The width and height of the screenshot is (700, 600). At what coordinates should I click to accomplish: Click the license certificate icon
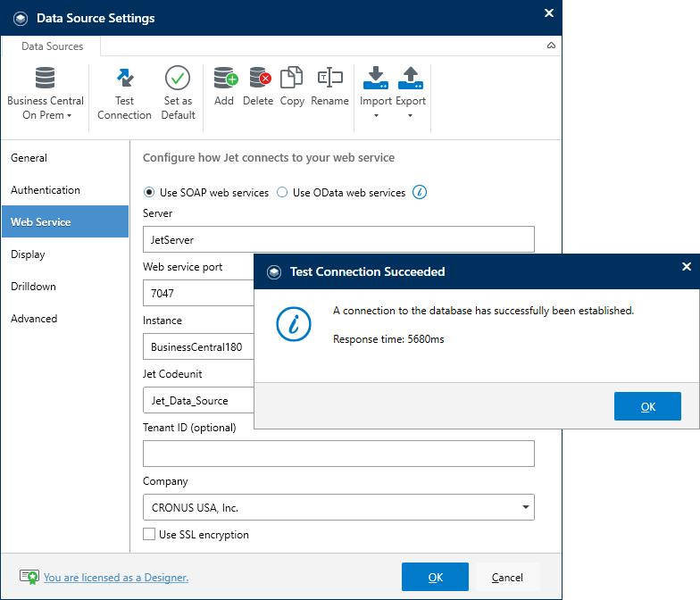pyautogui.click(x=29, y=577)
